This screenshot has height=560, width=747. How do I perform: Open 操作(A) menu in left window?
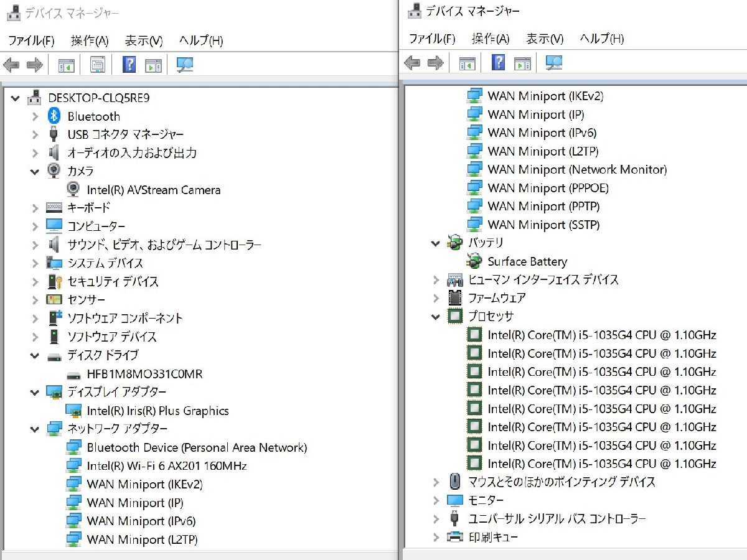[x=90, y=41]
